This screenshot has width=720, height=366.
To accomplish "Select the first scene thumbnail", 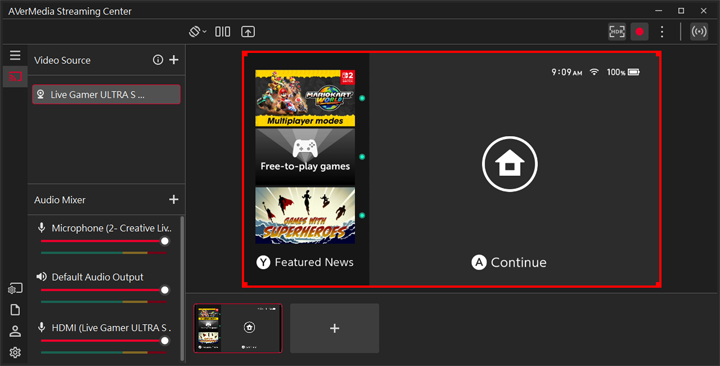I will (x=238, y=328).
